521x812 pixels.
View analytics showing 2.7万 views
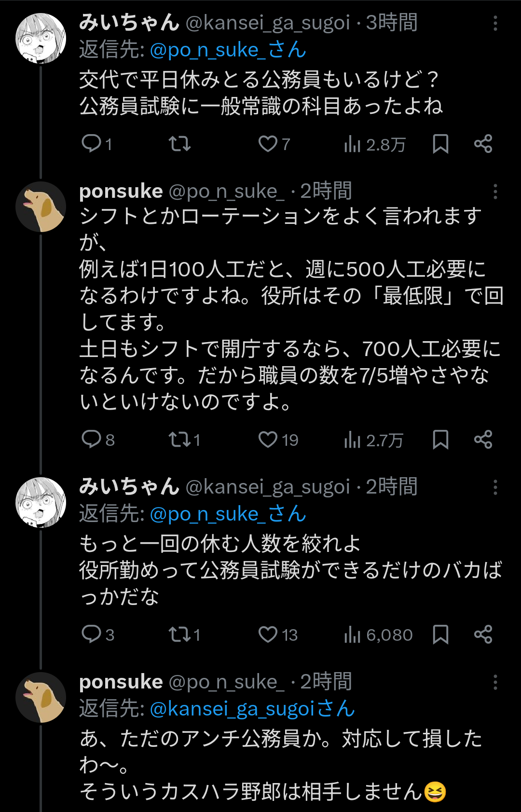374,440
